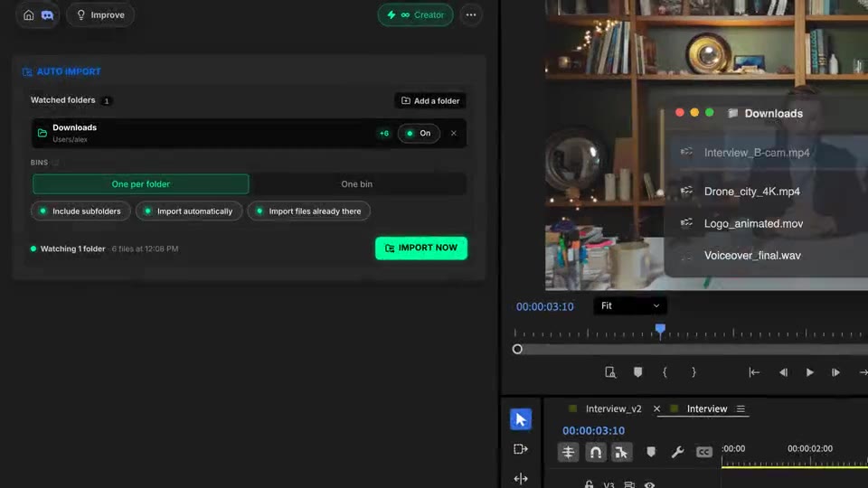Select Drone_city_4K.mp4 in Downloads window

[x=751, y=192]
